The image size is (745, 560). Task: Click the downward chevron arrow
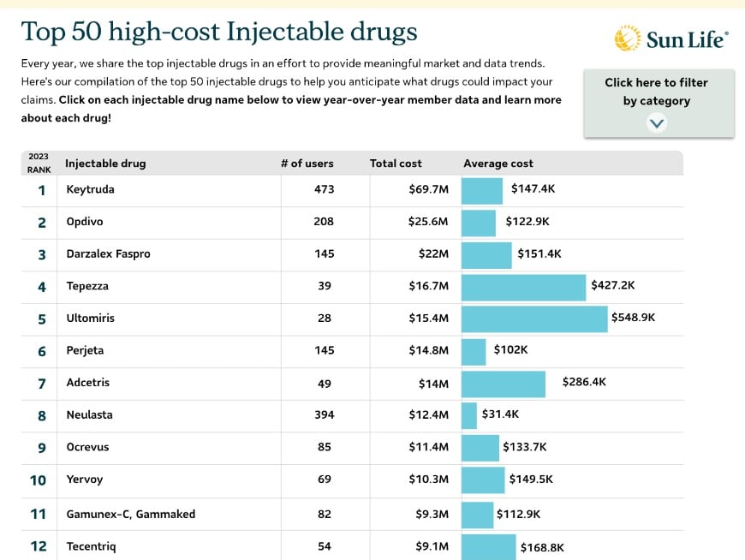coord(656,122)
